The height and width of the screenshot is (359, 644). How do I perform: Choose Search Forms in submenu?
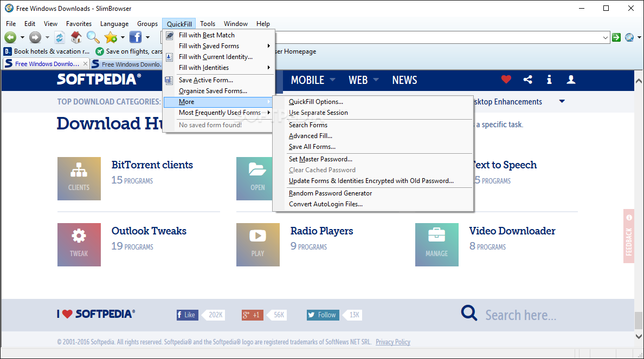tap(373, 125)
